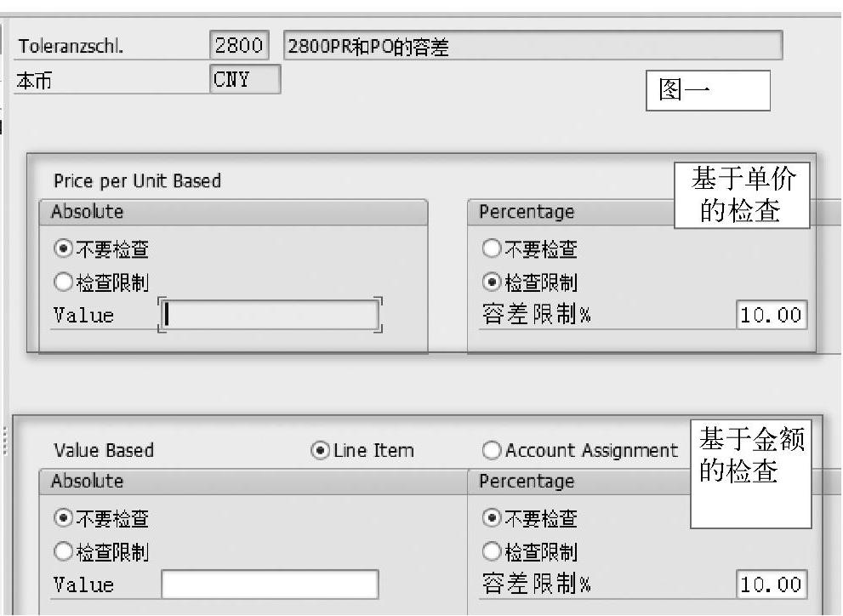
Task: Select 不要检查 under Price per Unit Percentage
Action: (x=492, y=249)
